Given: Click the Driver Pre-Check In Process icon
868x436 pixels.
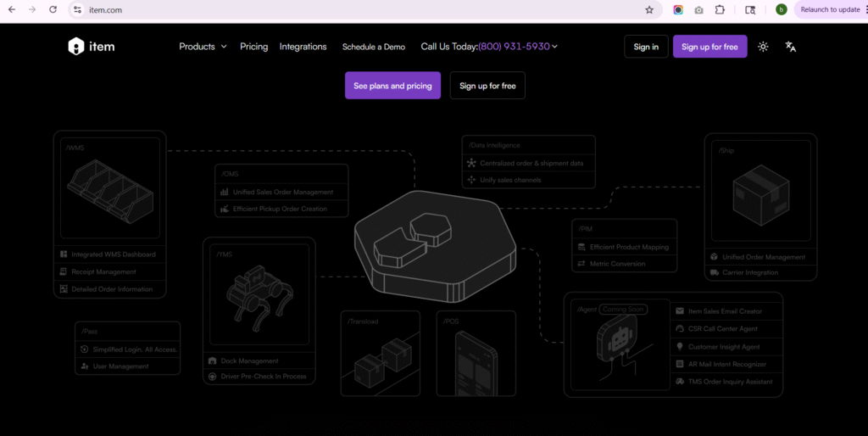Looking at the screenshot, I should coord(212,376).
